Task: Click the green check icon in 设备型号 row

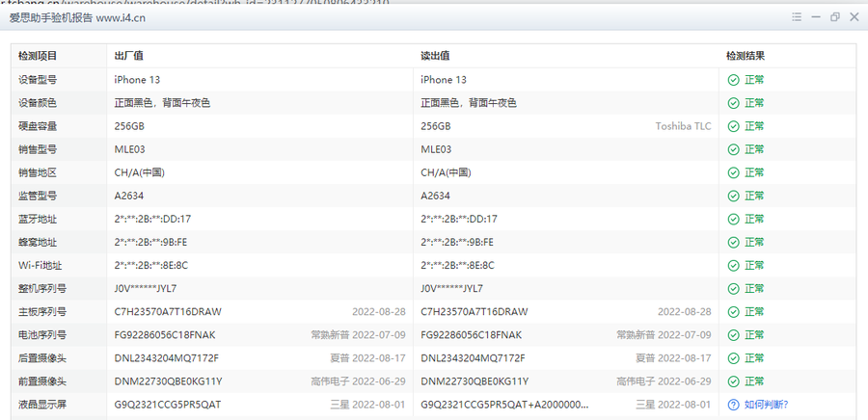Action: click(734, 80)
